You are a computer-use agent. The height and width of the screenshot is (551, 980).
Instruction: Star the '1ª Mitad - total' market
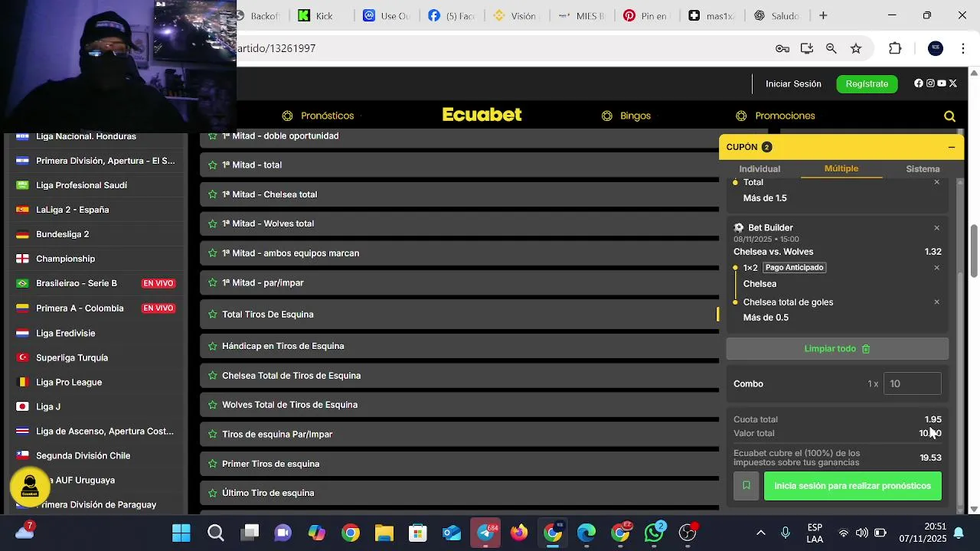click(213, 165)
